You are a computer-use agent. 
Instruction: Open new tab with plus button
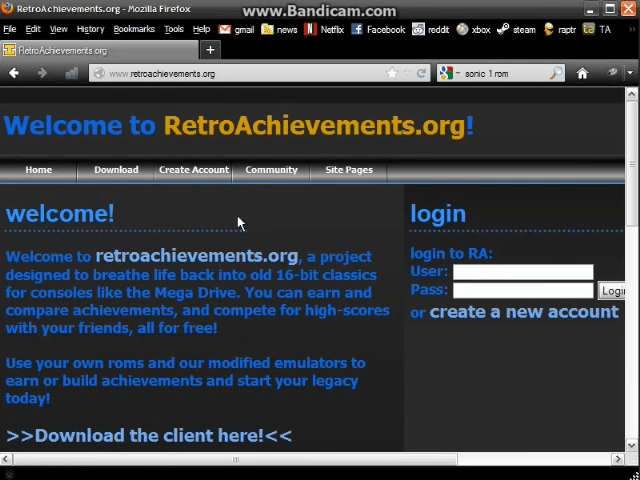(x=210, y=50)
